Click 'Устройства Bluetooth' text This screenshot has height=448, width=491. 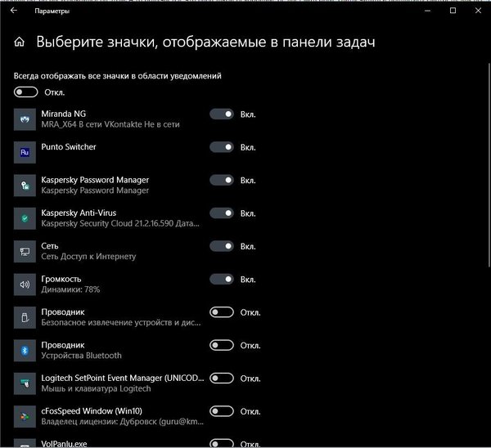(81, 356)
